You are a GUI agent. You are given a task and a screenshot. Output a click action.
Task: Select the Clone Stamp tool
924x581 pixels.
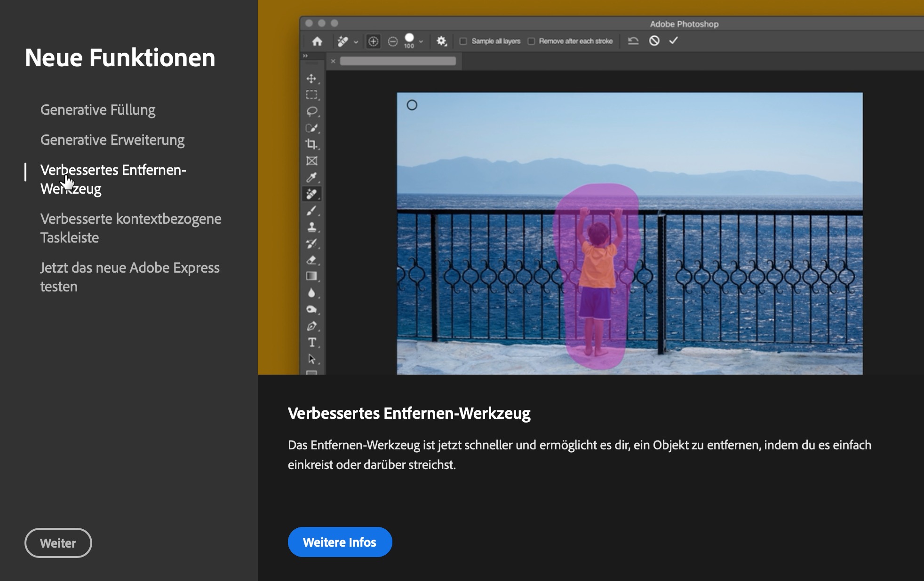311,227
